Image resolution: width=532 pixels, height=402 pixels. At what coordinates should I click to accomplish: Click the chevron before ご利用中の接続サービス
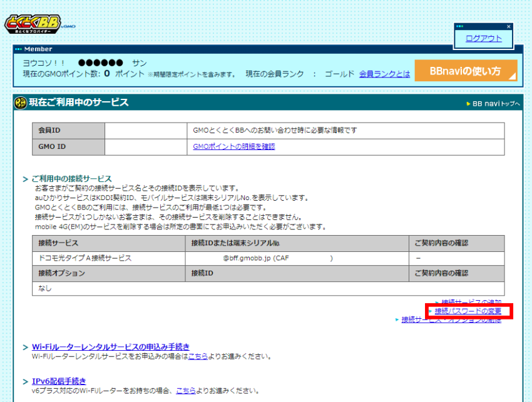[25, 179]
